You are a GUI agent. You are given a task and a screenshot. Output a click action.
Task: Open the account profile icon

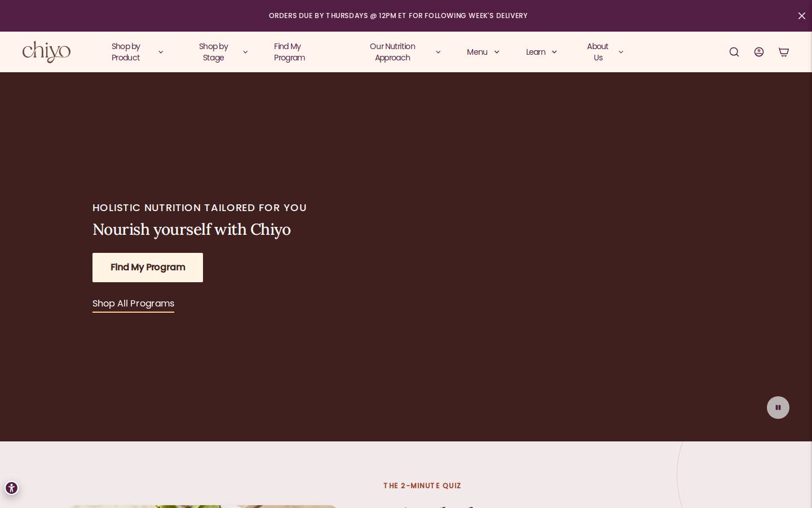(759, 52)
